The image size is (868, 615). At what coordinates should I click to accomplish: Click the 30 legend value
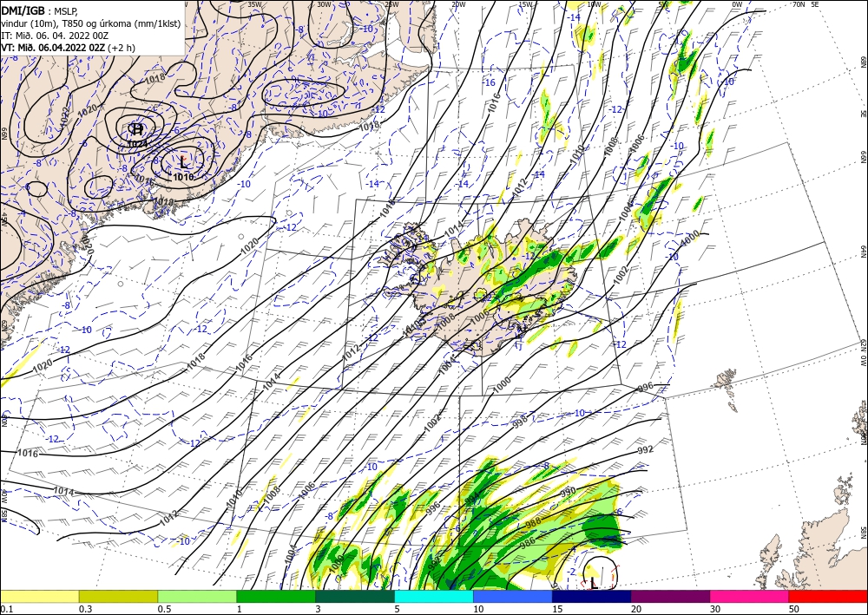715,609
